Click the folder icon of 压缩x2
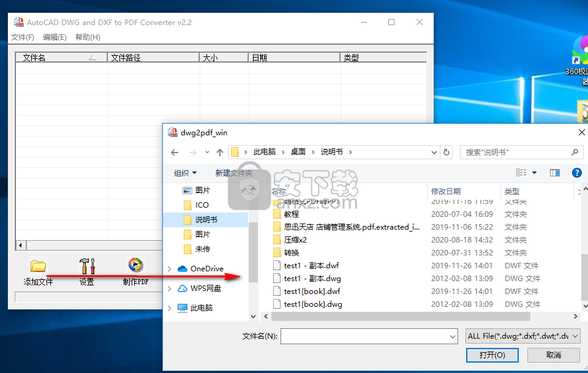The image size is (588, 373). pos(277,240)
